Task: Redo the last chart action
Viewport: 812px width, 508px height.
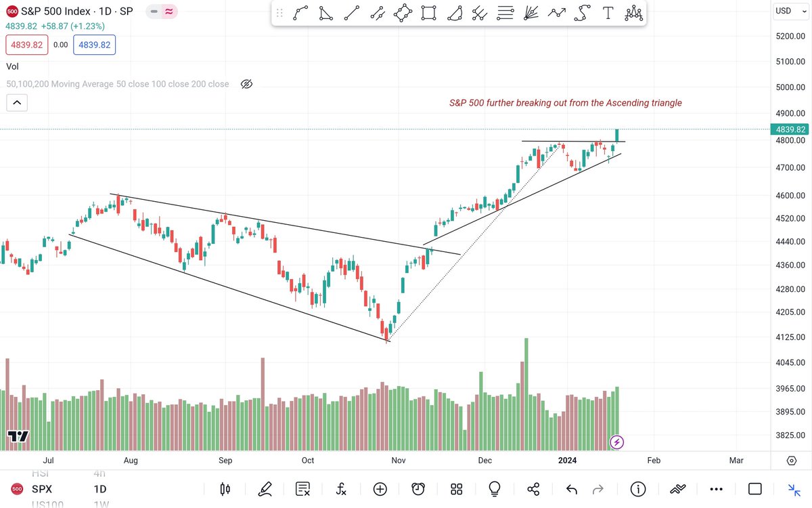Action: (x=598, y=489)
